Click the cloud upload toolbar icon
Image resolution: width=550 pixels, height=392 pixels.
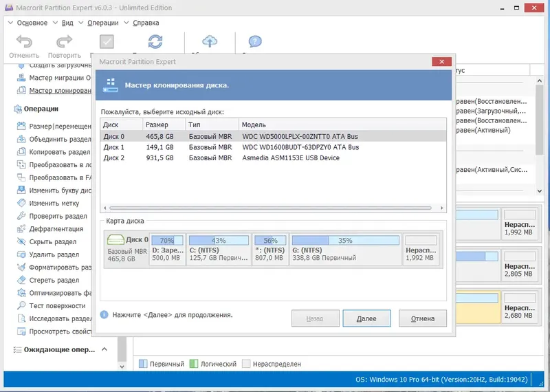[x=210, y=41]
